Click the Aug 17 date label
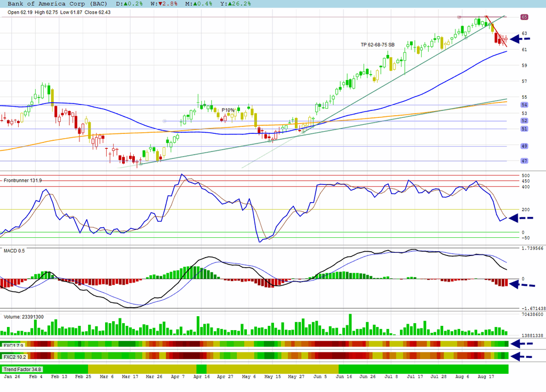546x392 pixels. pos(486,377)
